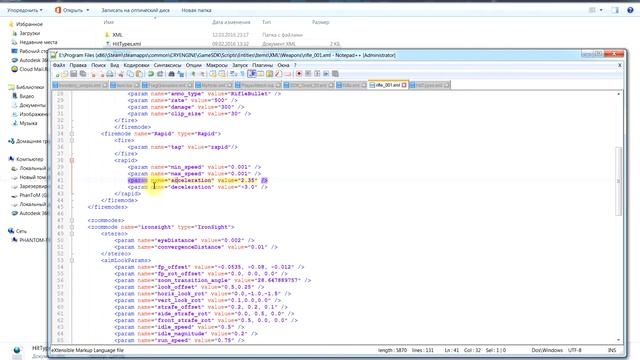Screen dimensions: 640x360
Task: Collapse the fire block fold marker on line 35
Action: [x=72, y=140]
